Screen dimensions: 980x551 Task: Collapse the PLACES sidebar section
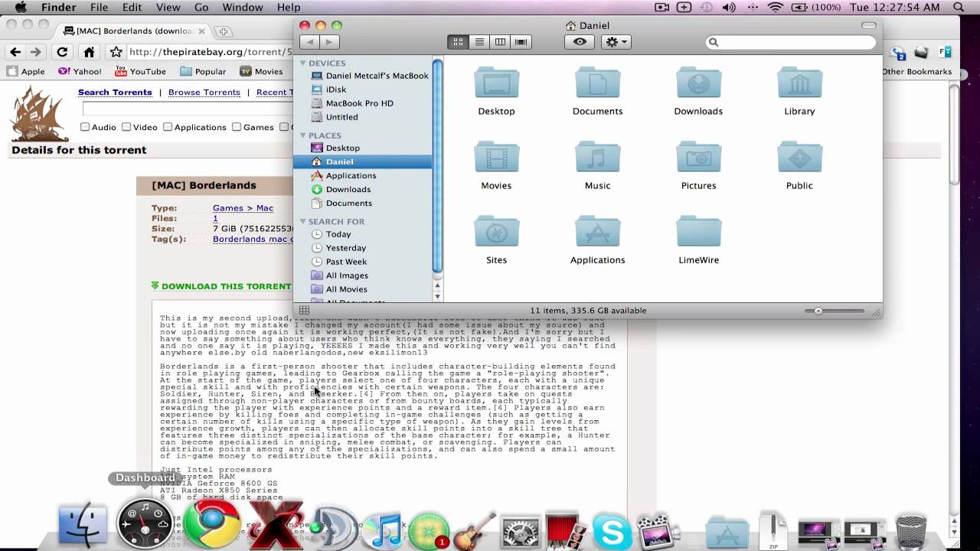click(303, 135)
